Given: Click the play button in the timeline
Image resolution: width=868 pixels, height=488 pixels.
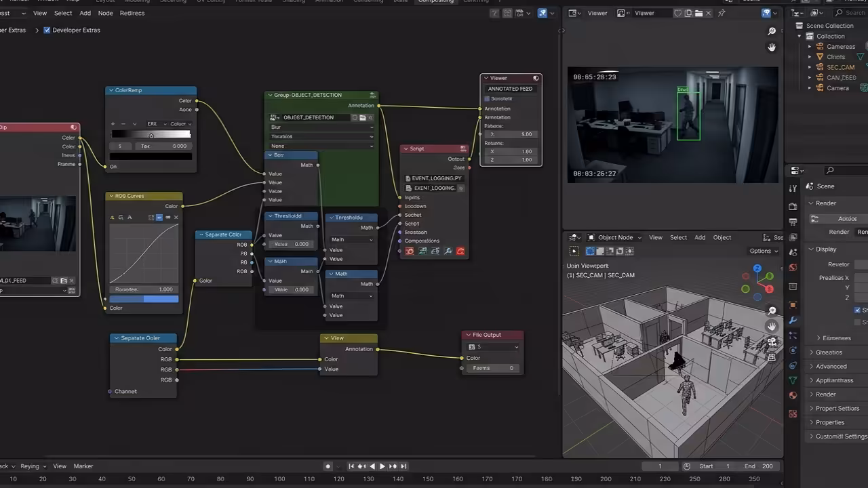Looking at the screenshot, I should coord(382,466).
